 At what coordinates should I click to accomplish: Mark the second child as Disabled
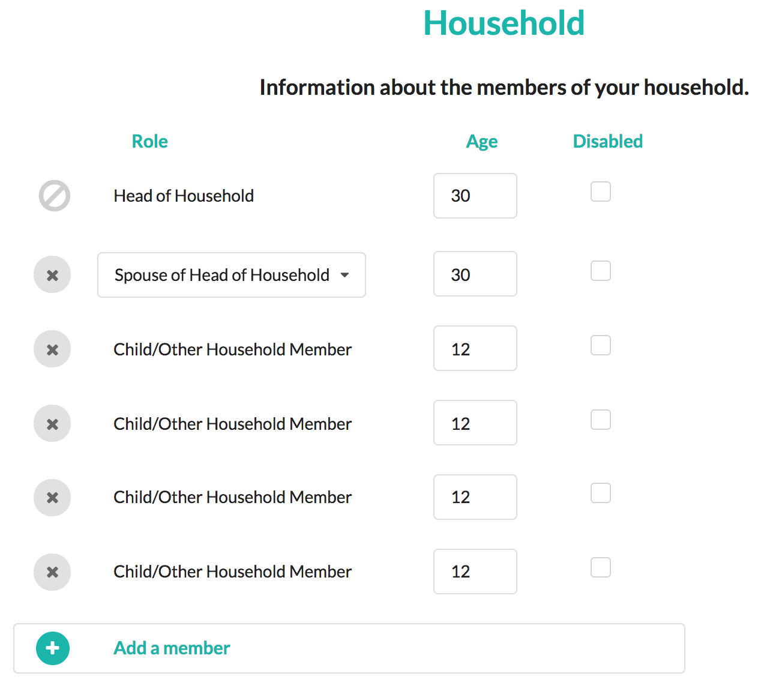coord(601,420)
